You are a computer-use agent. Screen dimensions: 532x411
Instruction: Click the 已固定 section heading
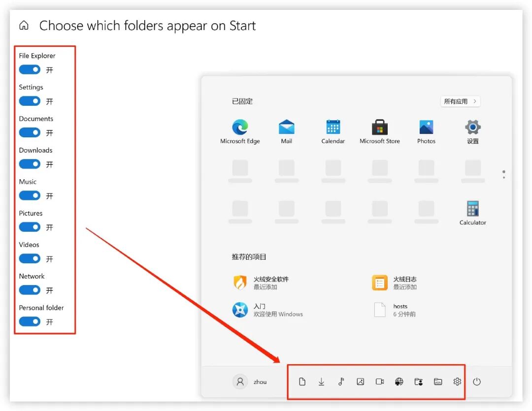(x=242, y=101)
